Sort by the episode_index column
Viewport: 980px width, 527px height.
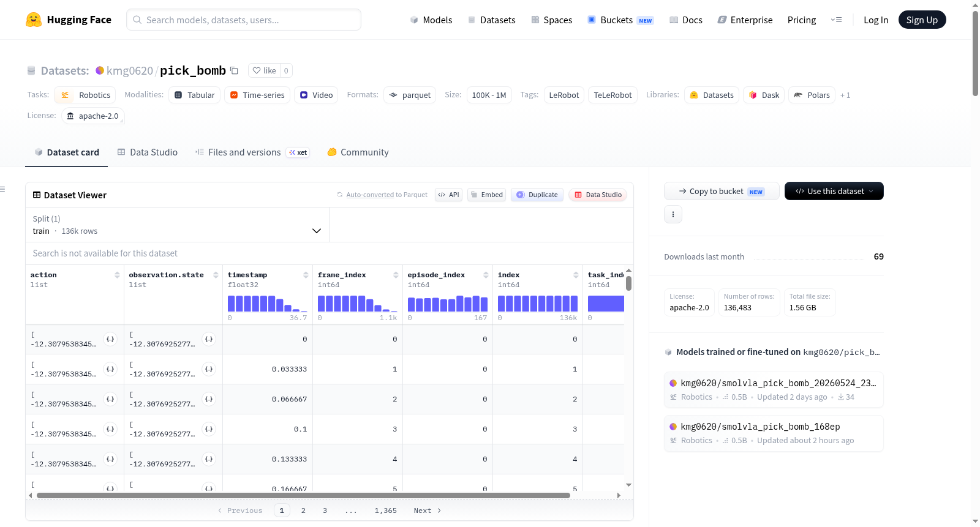coord(486,275)
